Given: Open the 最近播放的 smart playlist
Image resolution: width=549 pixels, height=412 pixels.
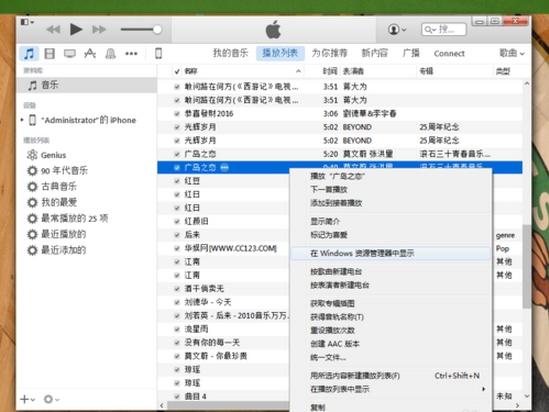Looking at the screenshot, I should click(x=63, y=234).
